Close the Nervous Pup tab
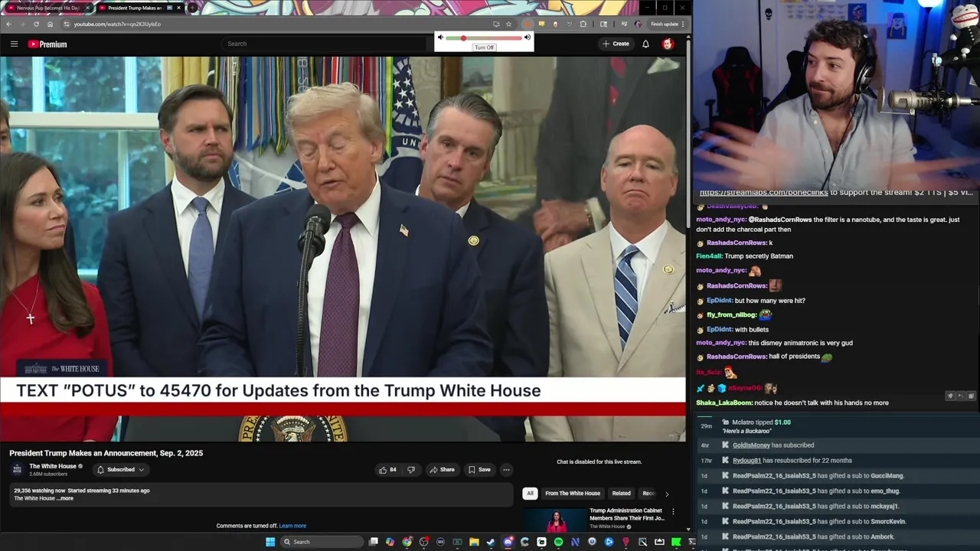Viewport: 980px width, 551px height. coord(87,8)
